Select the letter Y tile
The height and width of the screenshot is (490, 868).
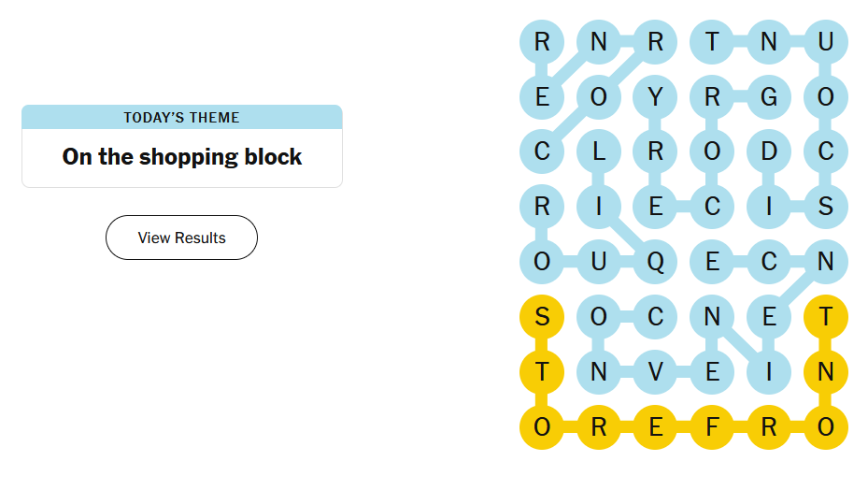655,96
